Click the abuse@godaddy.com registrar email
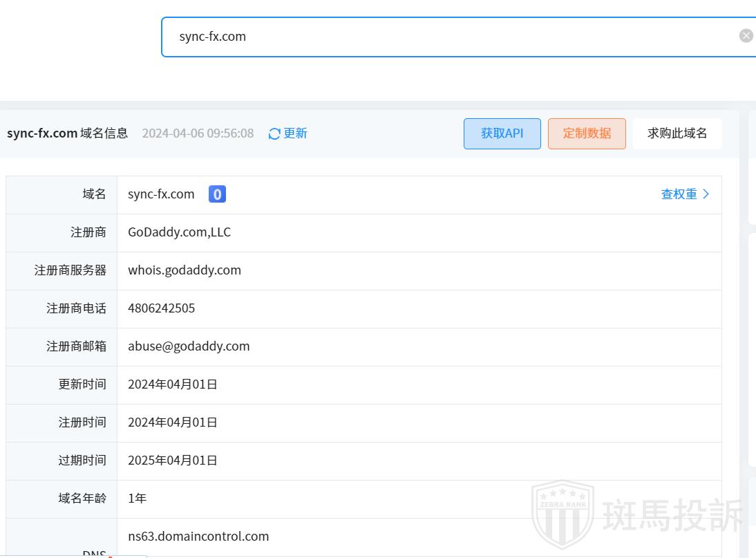The width and height of the screenshot is (756, 558). [x=189, y=346]
